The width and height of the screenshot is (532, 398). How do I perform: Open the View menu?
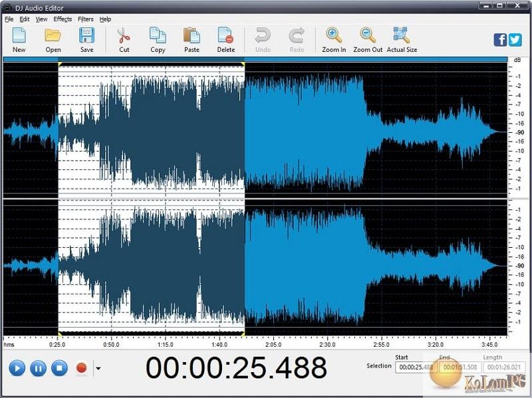[x=41, y=19]
